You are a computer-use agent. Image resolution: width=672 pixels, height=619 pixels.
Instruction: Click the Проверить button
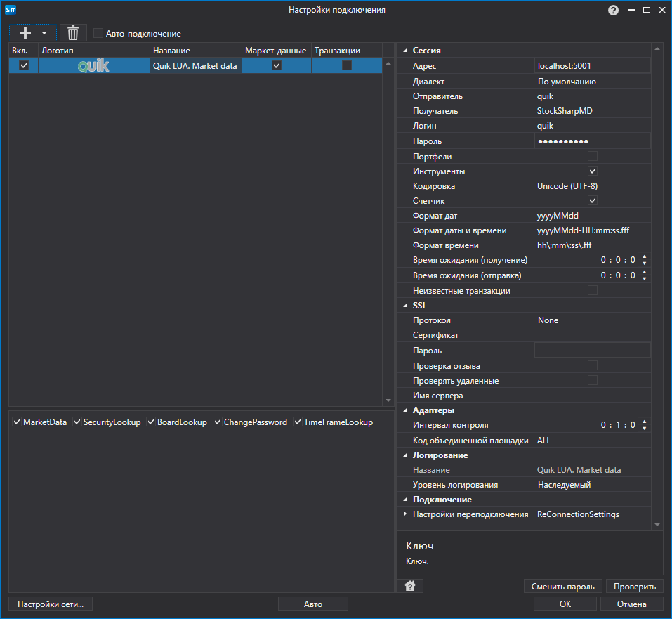[x=635, y=587]
